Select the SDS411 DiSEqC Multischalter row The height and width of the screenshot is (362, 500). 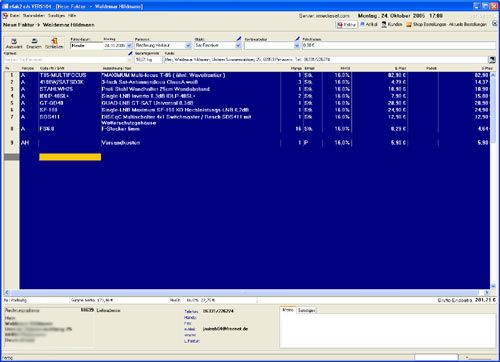tap(255, 120)
